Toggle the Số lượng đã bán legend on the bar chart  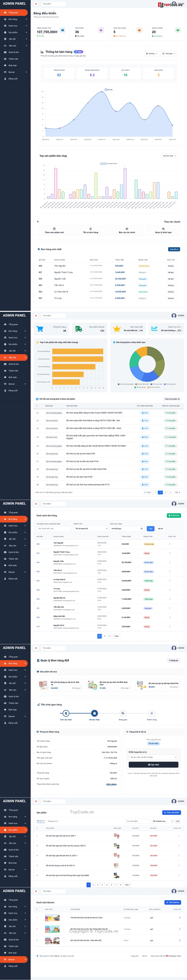[109, 163]
